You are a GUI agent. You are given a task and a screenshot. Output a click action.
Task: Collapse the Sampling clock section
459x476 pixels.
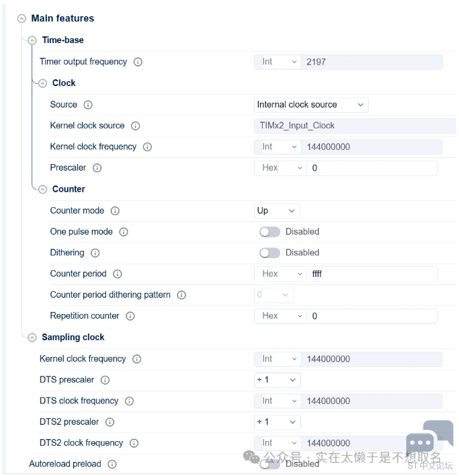pos(32,338)
